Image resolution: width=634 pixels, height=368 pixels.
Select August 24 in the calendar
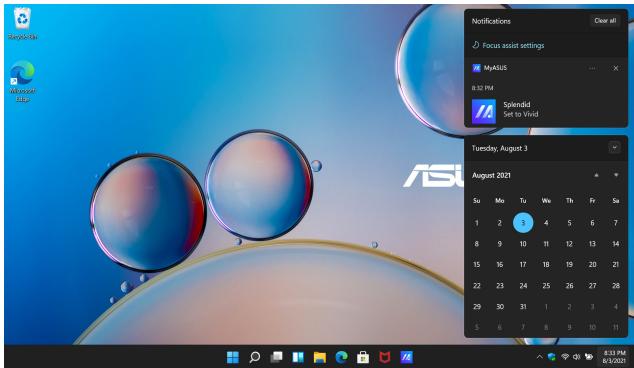(x=523, y=286)
